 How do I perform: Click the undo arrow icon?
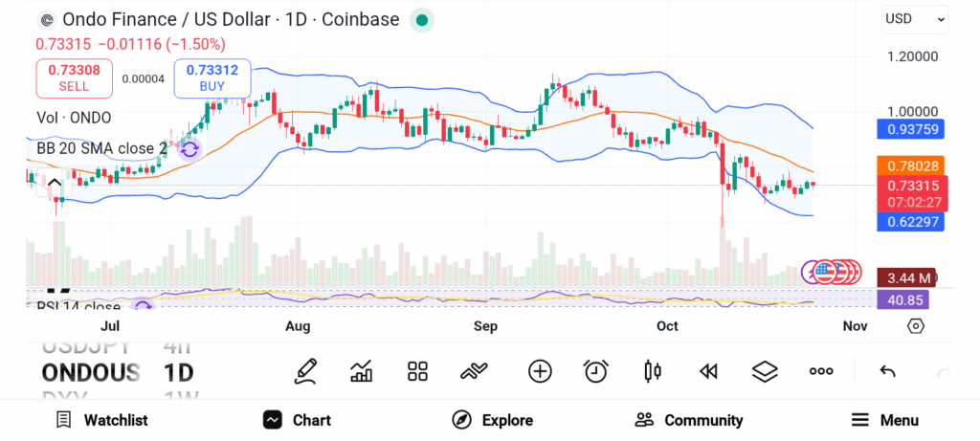(x=887, y=371)
